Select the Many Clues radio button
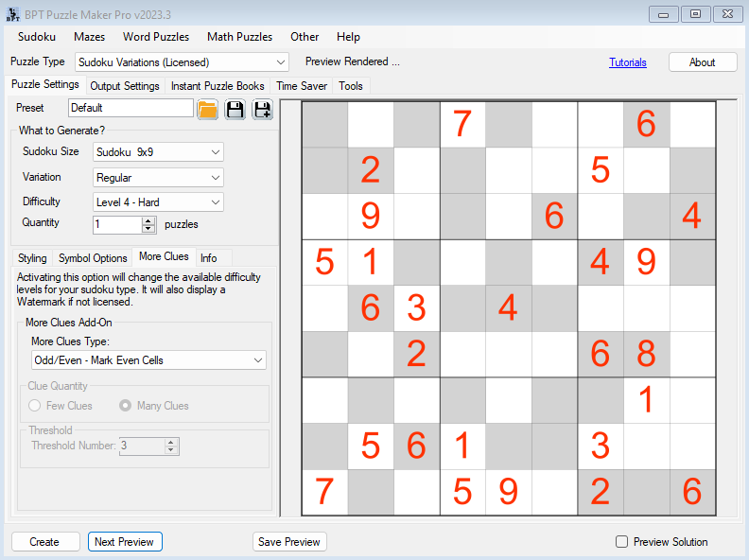This screenshot has height=560, width=749. click(126, 406)
